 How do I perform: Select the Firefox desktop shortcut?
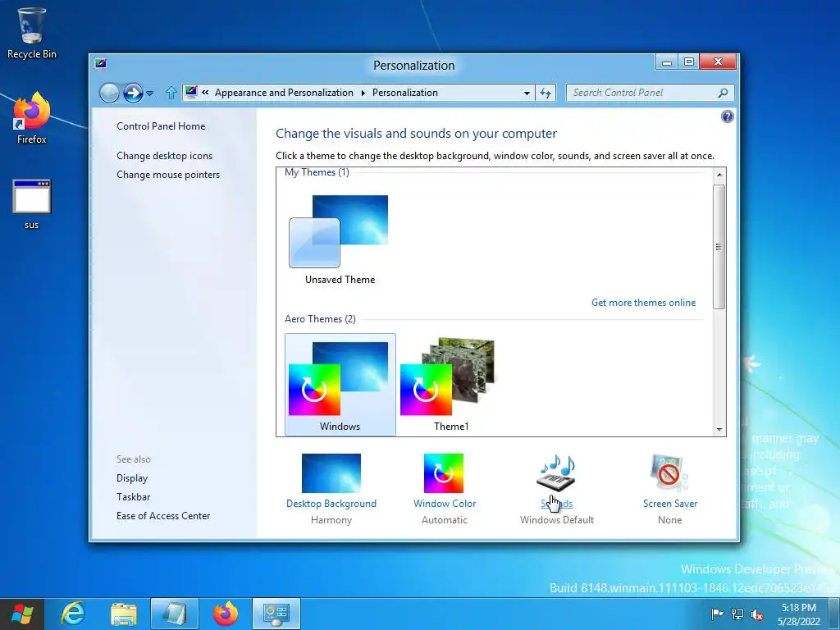point(31,118)
